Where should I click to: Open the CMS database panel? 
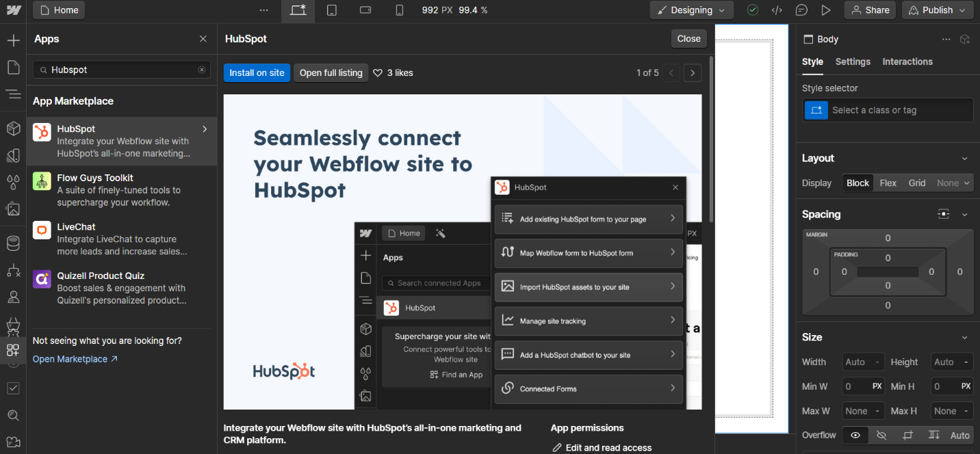pos(13,243)
